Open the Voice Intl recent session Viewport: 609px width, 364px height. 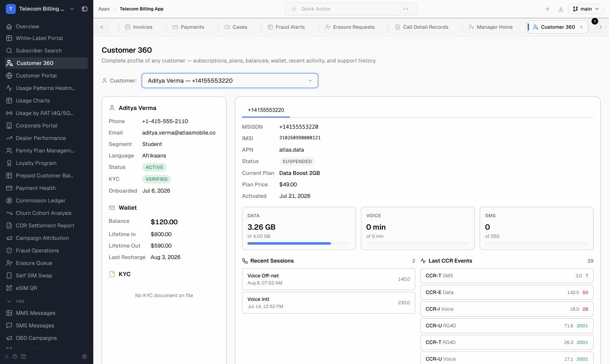(x=329, y=303)
